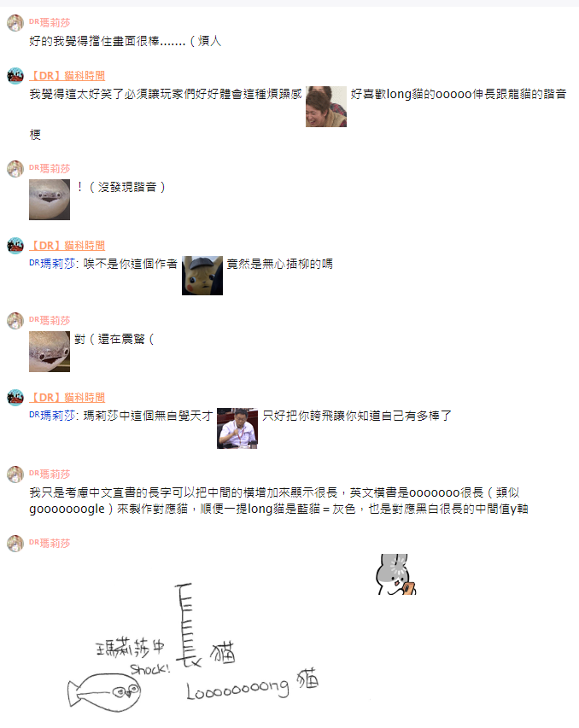Click the rabbit holding phone sticker
The width and height of the screenshot is (579, 728).
tap(396, 574)
